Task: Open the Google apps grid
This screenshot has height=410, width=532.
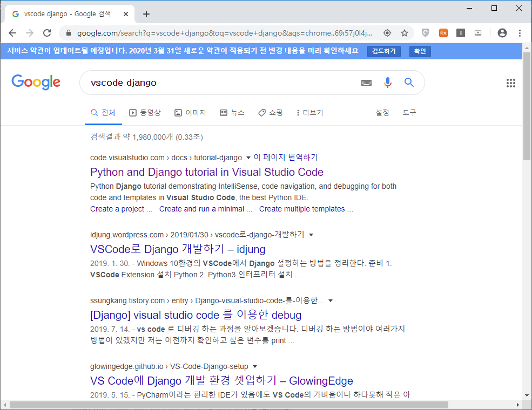Action: point(511,83)
